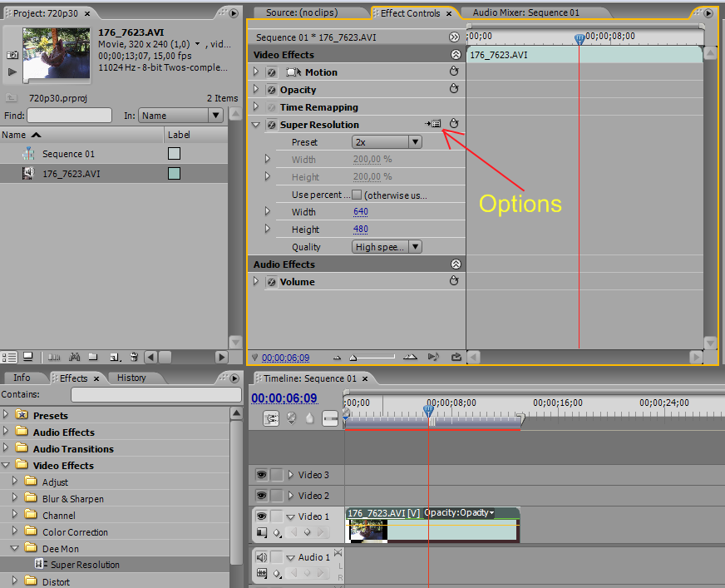Open the History tab

pyautogui.click(x=131, y=378)
